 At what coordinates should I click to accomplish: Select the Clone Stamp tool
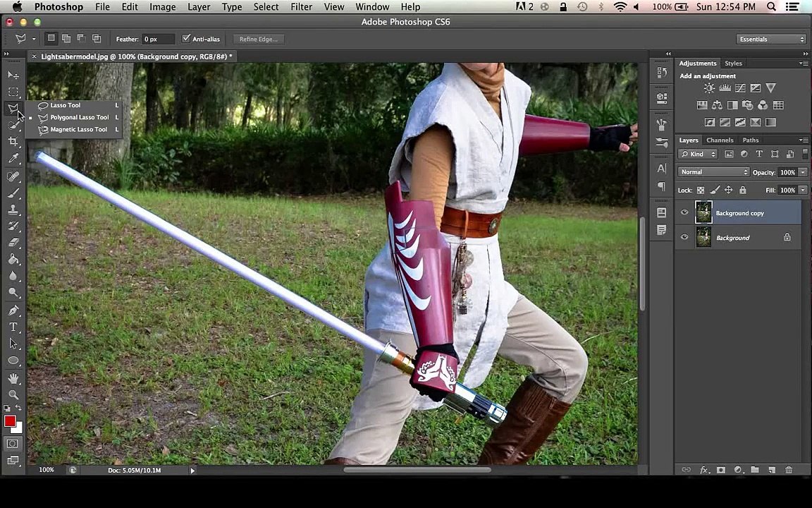click(13, 210)
